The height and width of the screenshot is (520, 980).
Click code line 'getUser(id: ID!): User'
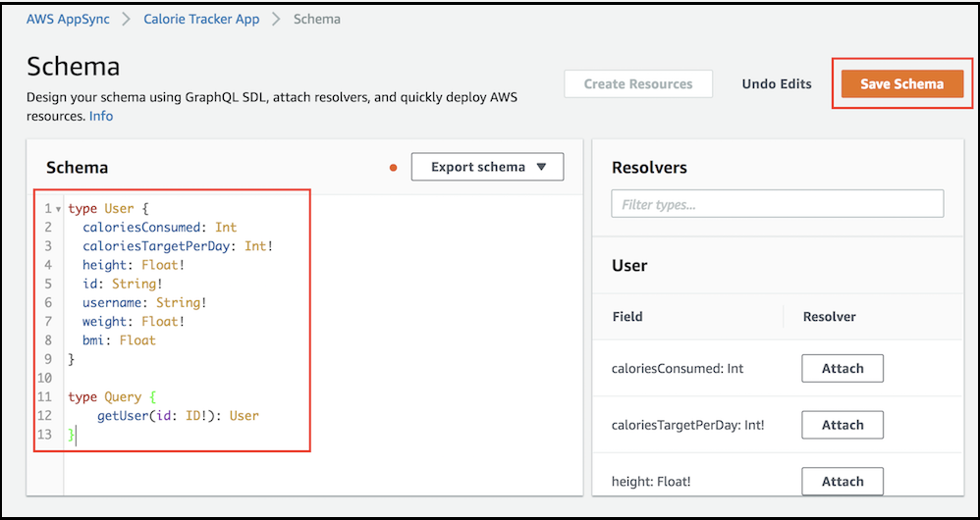tap(178, 415)
